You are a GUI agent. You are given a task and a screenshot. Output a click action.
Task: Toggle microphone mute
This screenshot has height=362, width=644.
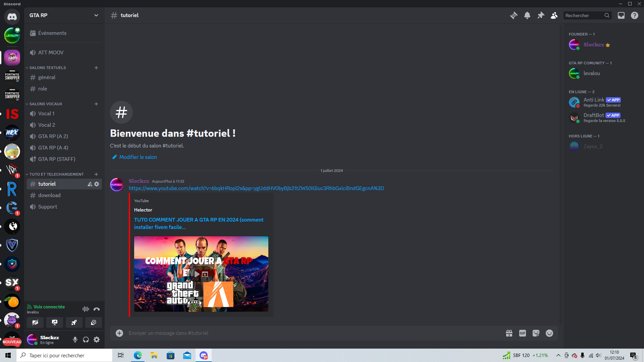pyautogui.click(x=75, y=340)
